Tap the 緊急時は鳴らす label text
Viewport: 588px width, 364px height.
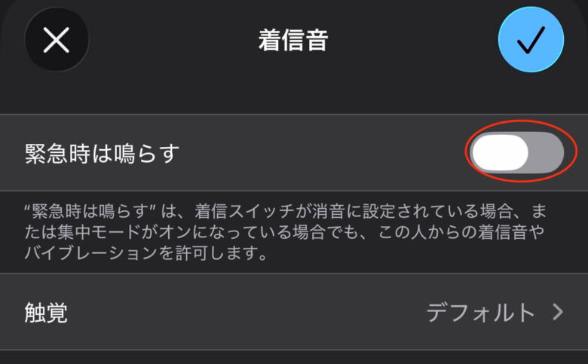[x=102, y=153]
